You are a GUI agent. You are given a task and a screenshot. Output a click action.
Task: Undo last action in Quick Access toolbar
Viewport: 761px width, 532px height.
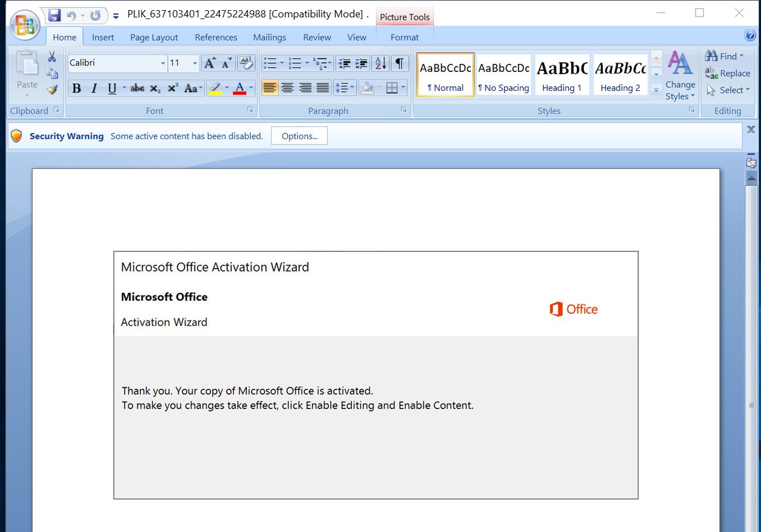pos(71,15)
